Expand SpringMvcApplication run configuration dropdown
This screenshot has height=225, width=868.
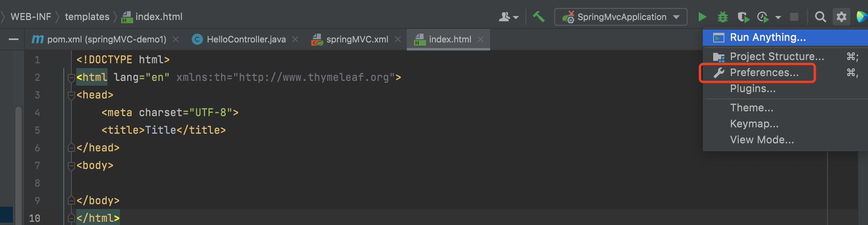pos(676,17)
